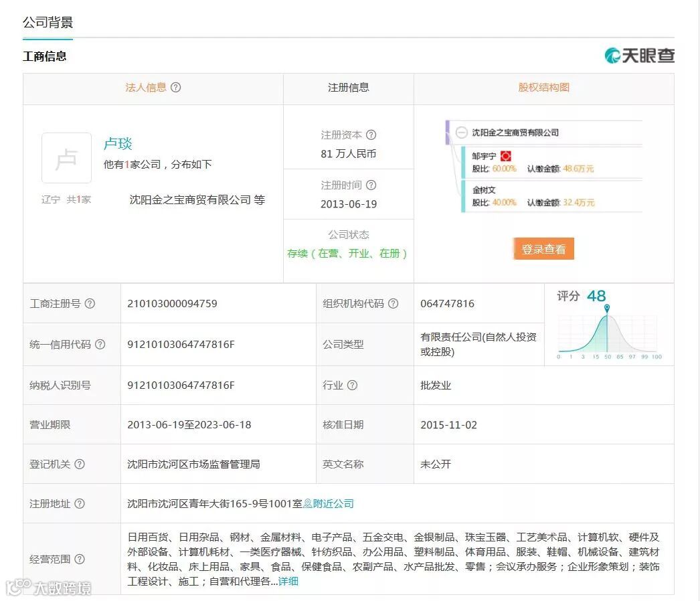
Task: Click the score value 48
Action: [596, 296]
